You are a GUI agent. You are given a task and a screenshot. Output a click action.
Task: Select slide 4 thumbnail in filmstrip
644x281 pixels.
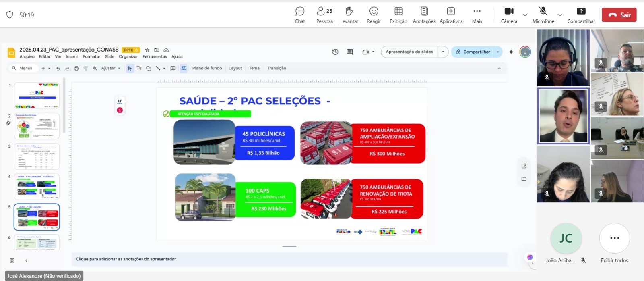pyautogui.click(x=37, y=187)
